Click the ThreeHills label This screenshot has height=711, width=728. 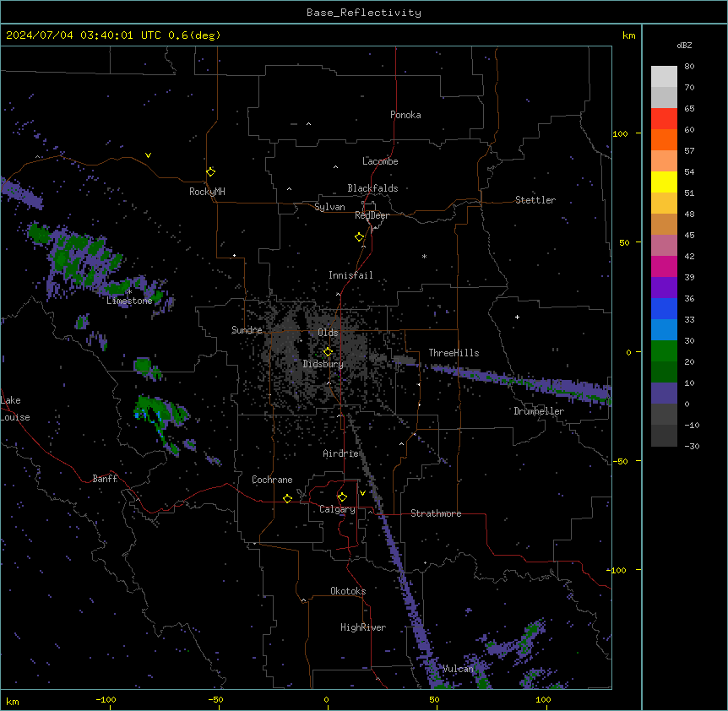click(454, 353)
